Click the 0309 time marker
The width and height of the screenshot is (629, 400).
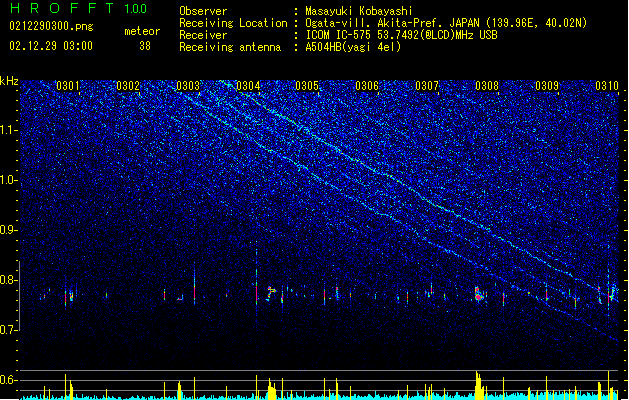click(x=547, y=86)
